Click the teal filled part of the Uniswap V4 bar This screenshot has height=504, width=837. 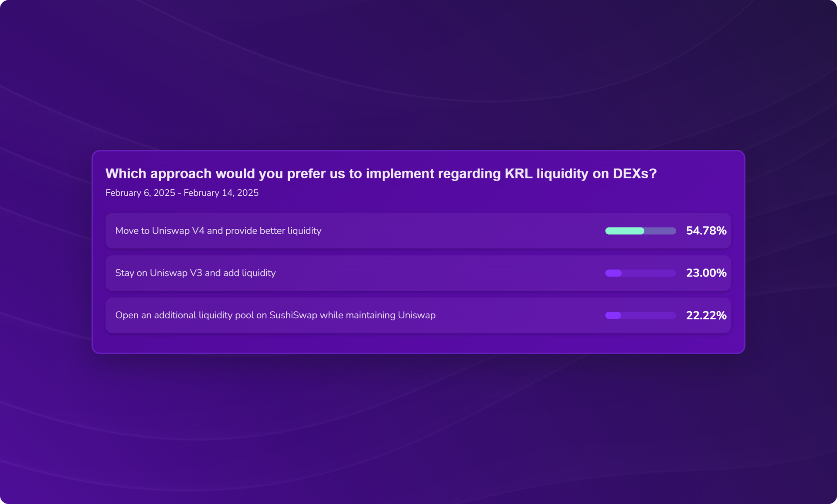pos(624,231)
